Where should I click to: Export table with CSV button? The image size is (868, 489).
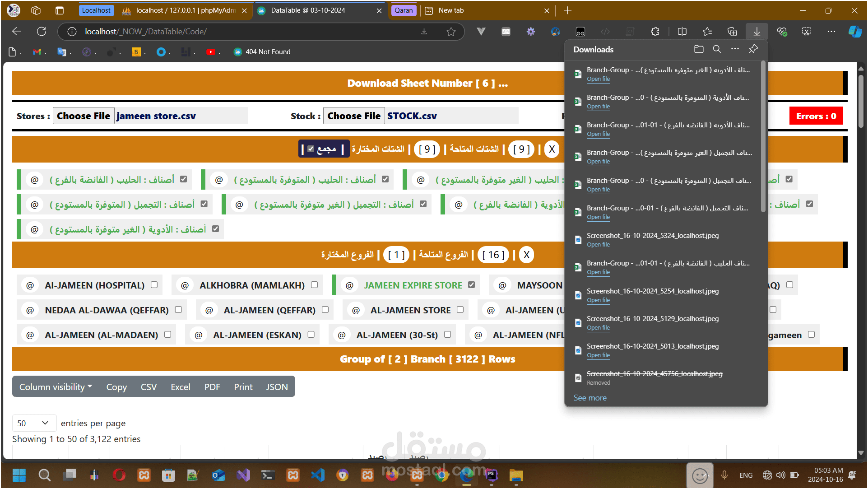pos(149,387)
